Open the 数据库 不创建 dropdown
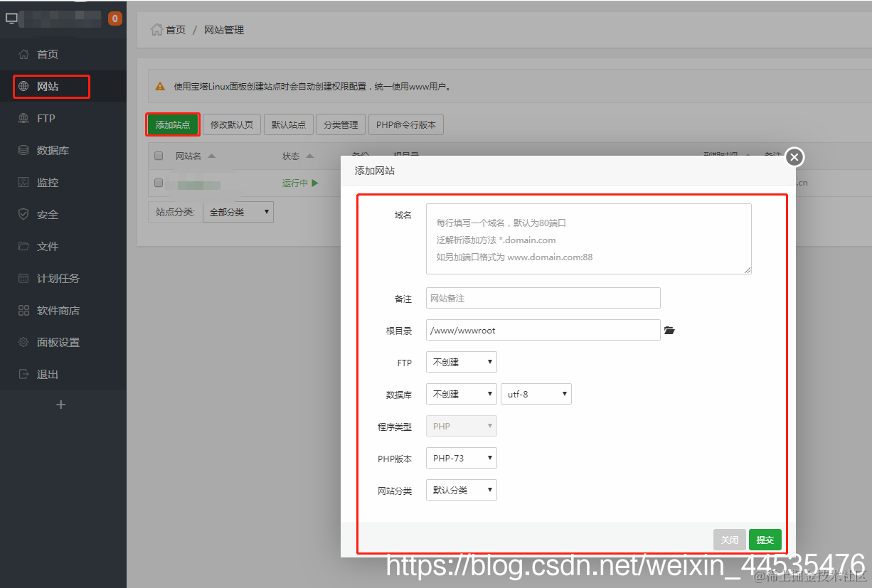Viewport: 872px width, 588px height. pyautogui.click(x=462, y=394)
